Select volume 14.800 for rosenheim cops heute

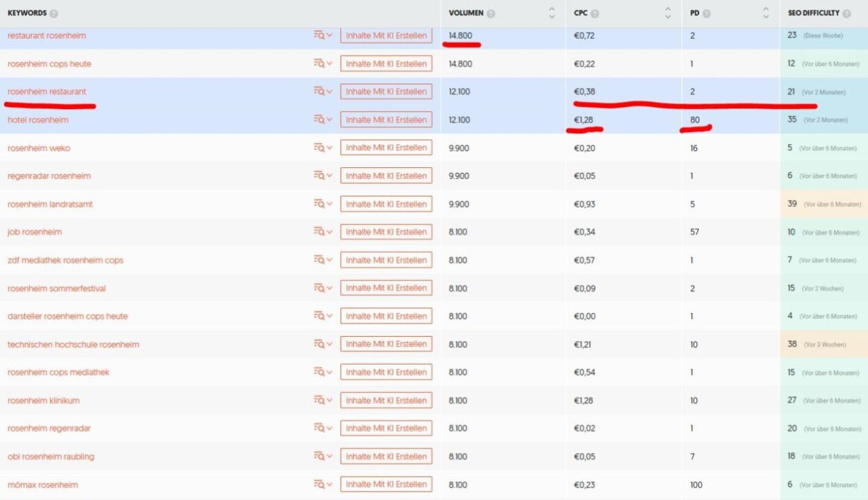coord(460,64)
